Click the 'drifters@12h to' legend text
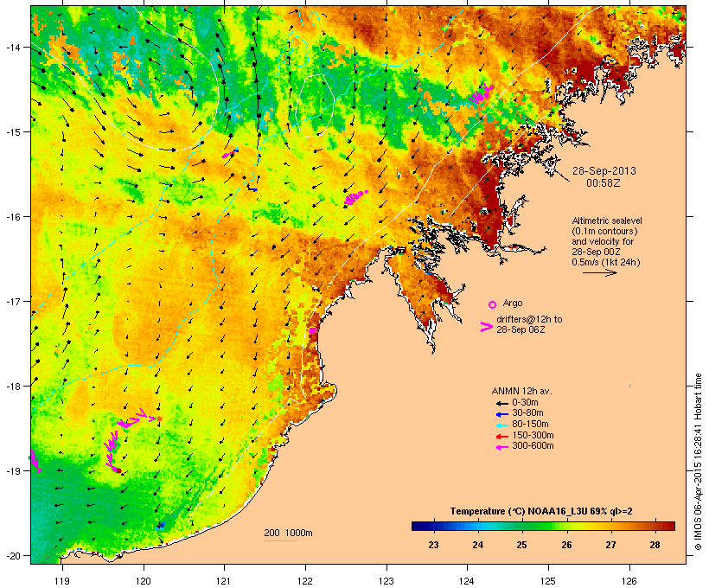 529,319
